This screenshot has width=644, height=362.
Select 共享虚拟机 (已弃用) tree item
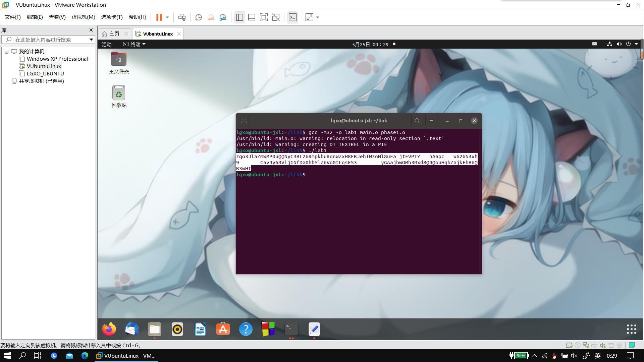pyautogui.click(x=41, y=81)
